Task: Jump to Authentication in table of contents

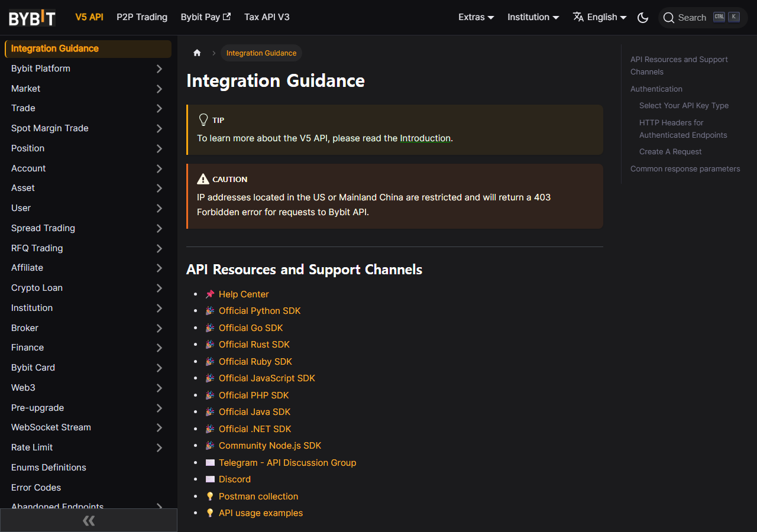Action: (x=656, y=89)
